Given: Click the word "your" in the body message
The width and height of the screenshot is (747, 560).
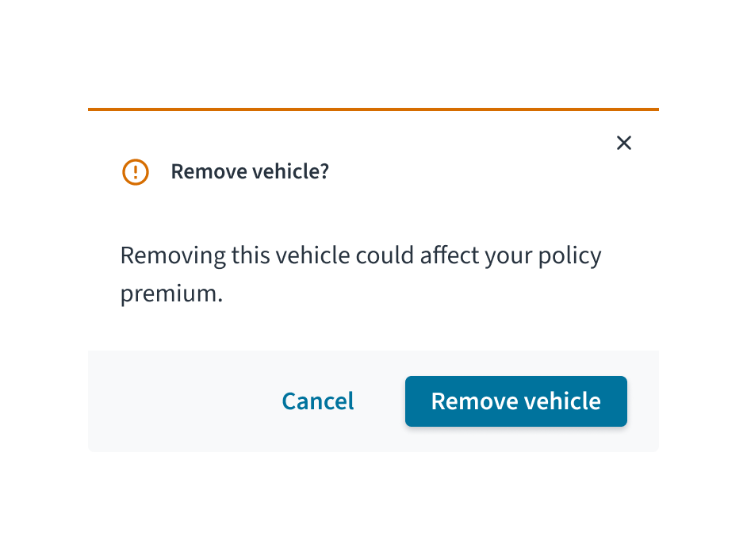Looking at the screenshot, I should pos(508,257).
